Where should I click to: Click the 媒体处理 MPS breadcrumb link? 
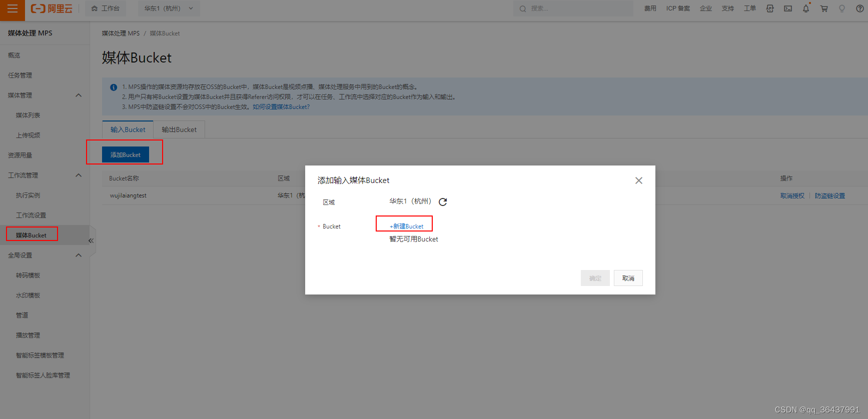pos(121,33)
